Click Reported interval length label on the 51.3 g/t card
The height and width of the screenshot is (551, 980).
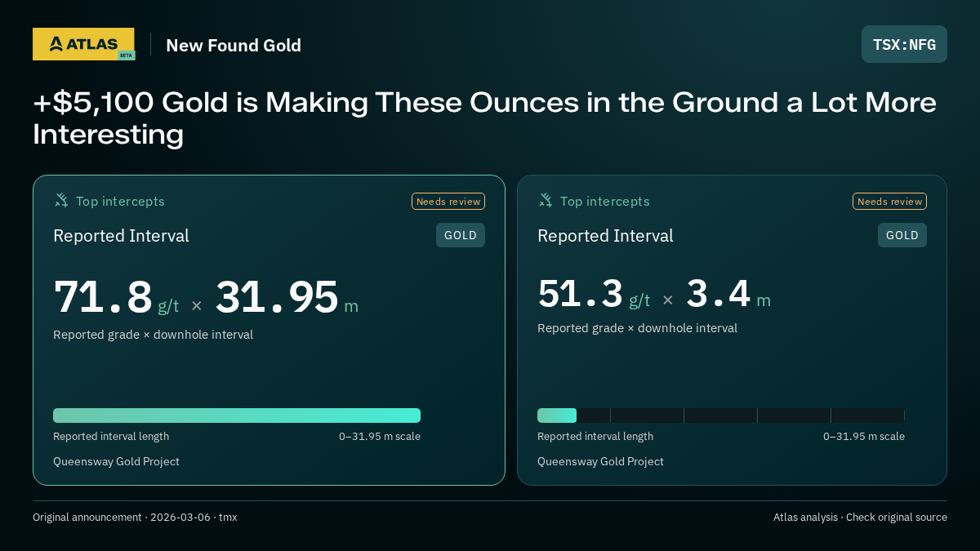point(595,436)
